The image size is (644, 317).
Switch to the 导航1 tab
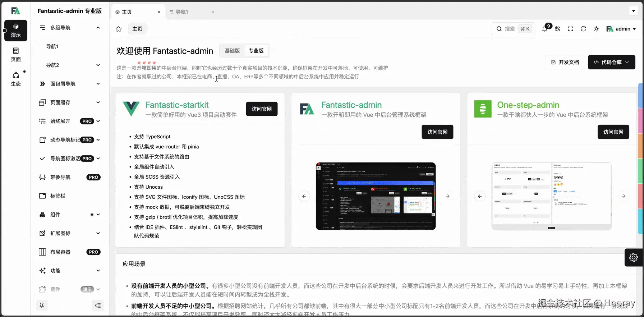click(x=192, y=12)
